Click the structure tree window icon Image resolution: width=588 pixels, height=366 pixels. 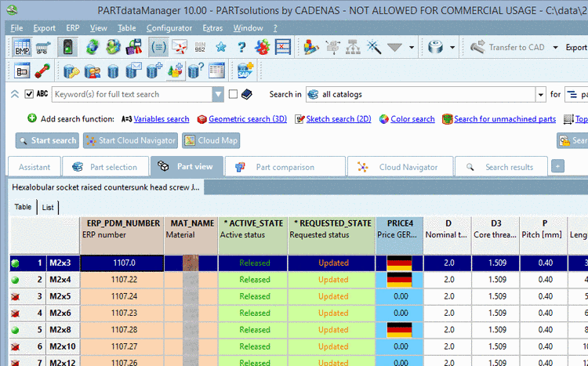point(22,71)
